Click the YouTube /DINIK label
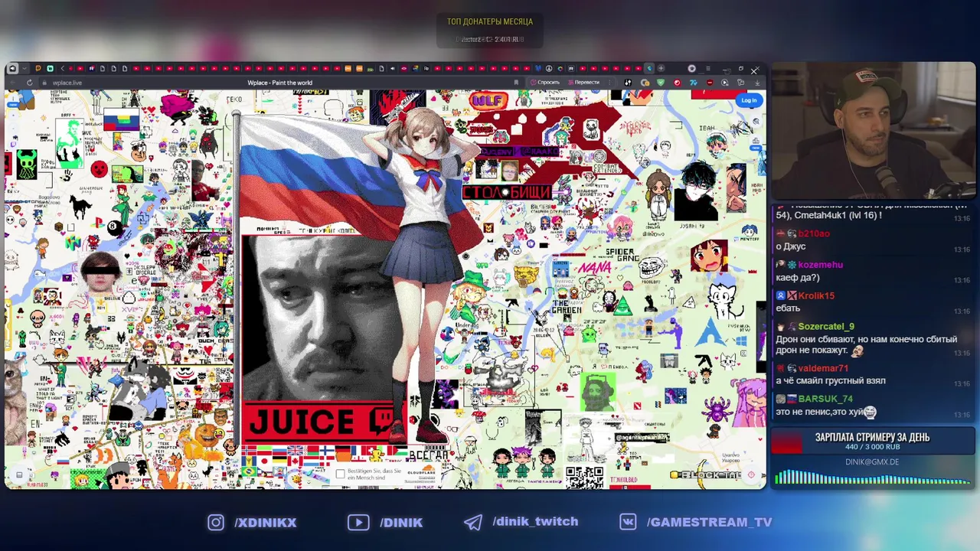This screenshot has height=551, width=980. coord(401,523)
